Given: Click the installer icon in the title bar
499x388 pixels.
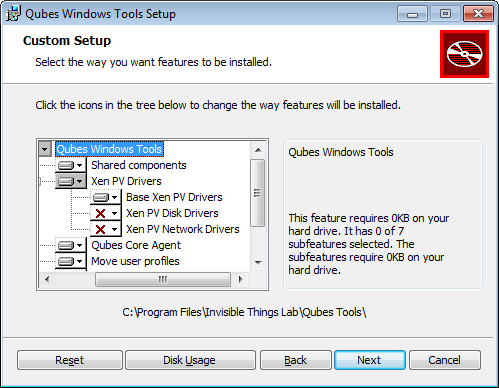Looking at the screenshot, I should coord(13,14).
